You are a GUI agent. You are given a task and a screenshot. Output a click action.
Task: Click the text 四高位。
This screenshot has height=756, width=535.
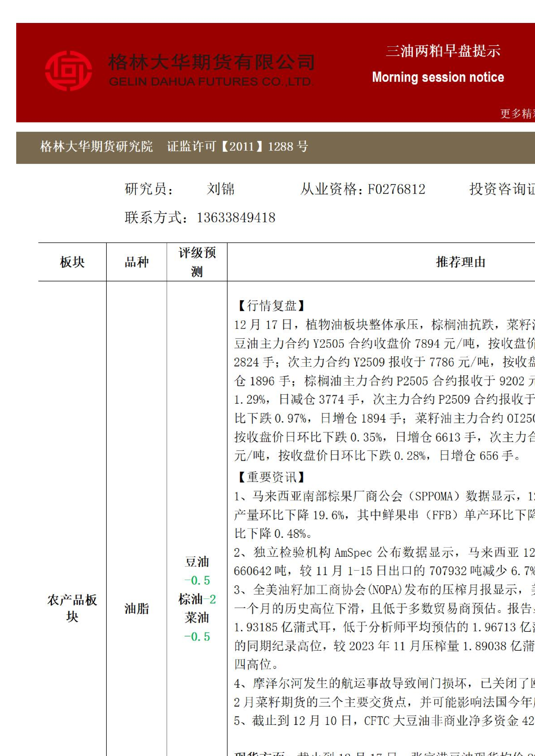257,664
